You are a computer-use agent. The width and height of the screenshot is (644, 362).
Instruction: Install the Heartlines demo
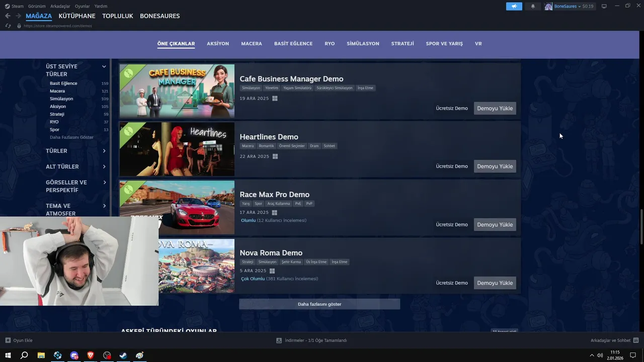pyautogui.click(x=495, y=166)
